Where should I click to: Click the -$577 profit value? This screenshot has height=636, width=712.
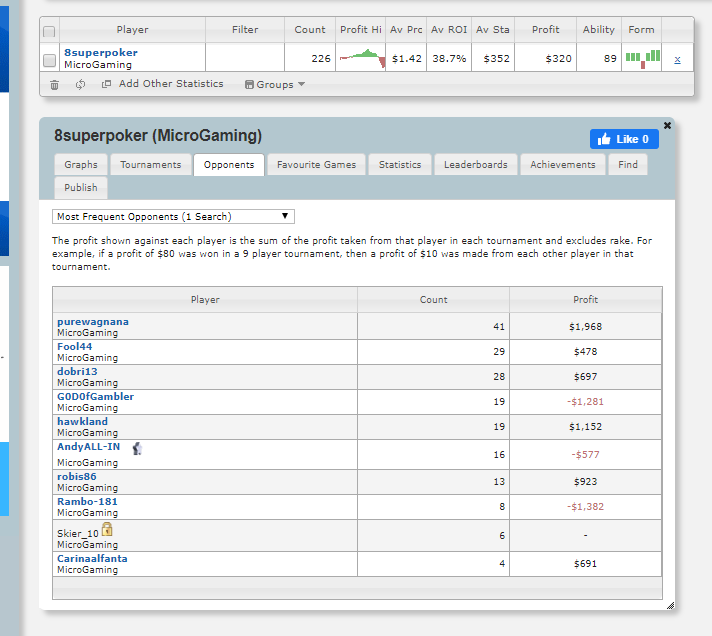[585, 454]
